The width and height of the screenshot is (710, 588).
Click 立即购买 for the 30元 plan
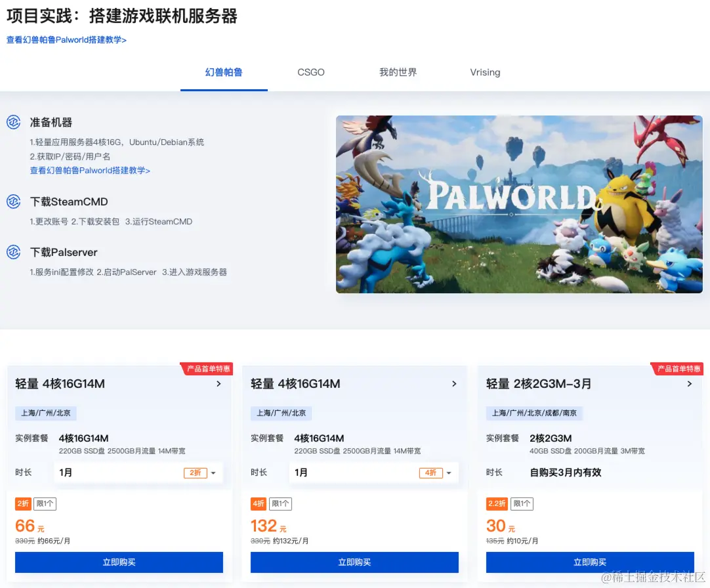[x=590, y=562]
